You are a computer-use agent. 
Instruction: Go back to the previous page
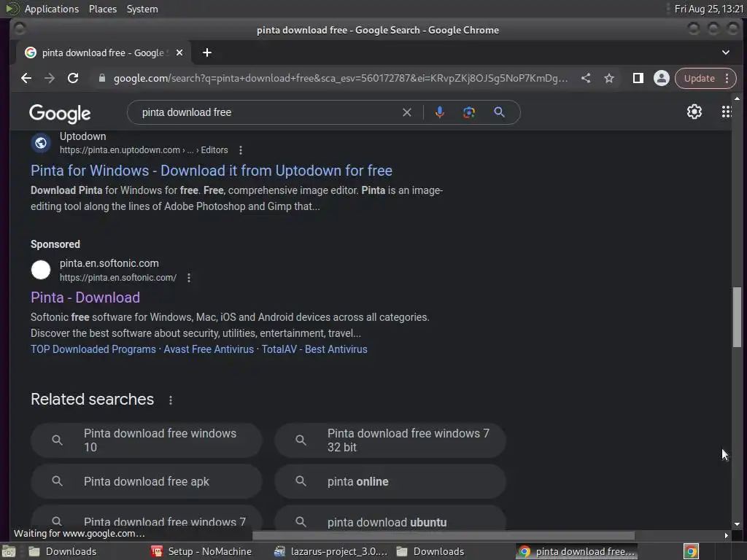pyautogui.click(x=26, y=78)
